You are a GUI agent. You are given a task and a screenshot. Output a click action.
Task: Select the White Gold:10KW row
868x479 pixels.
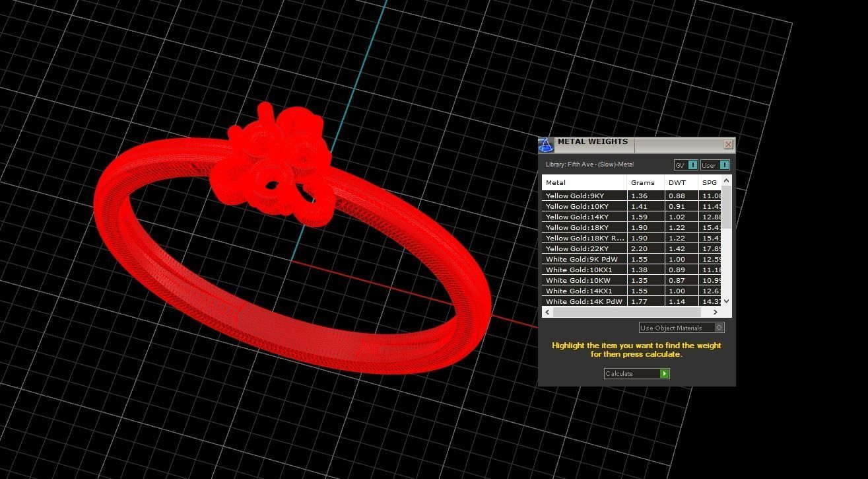632,281
